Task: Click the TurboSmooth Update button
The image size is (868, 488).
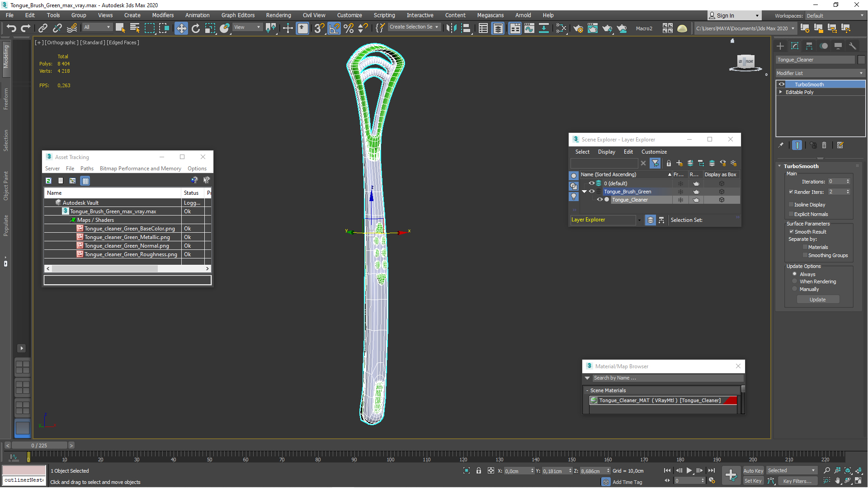Action: tap(818, 300)
